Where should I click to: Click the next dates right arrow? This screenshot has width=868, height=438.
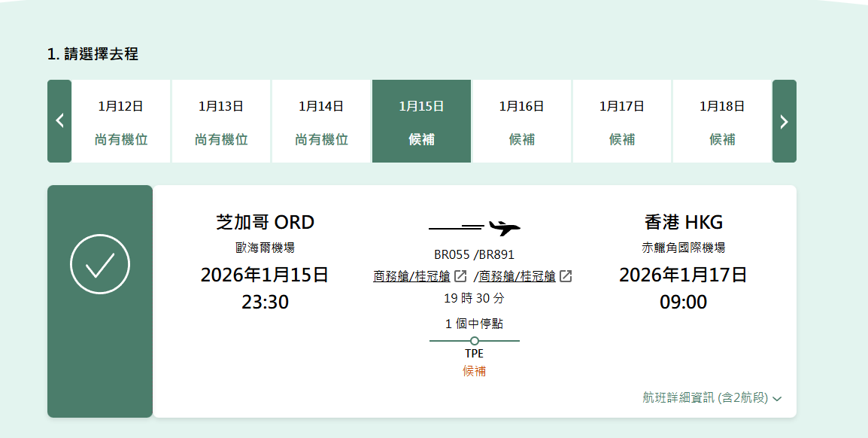[x=784, y=121]
